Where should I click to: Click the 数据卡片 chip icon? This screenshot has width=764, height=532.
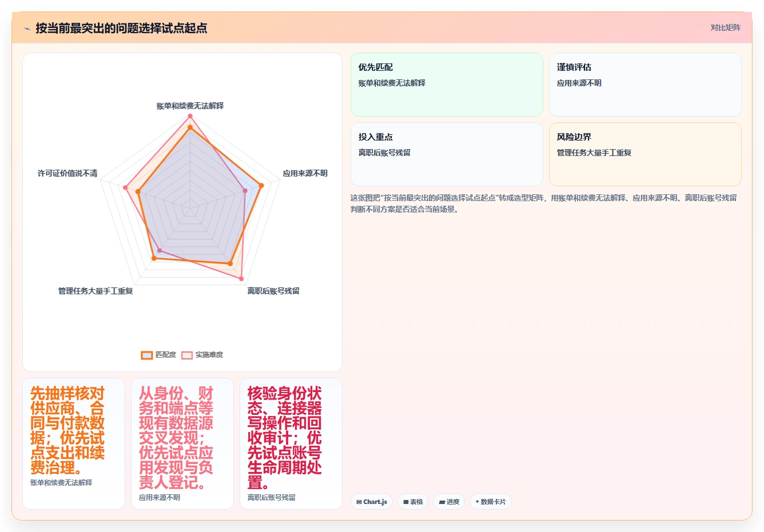(477, 502)
